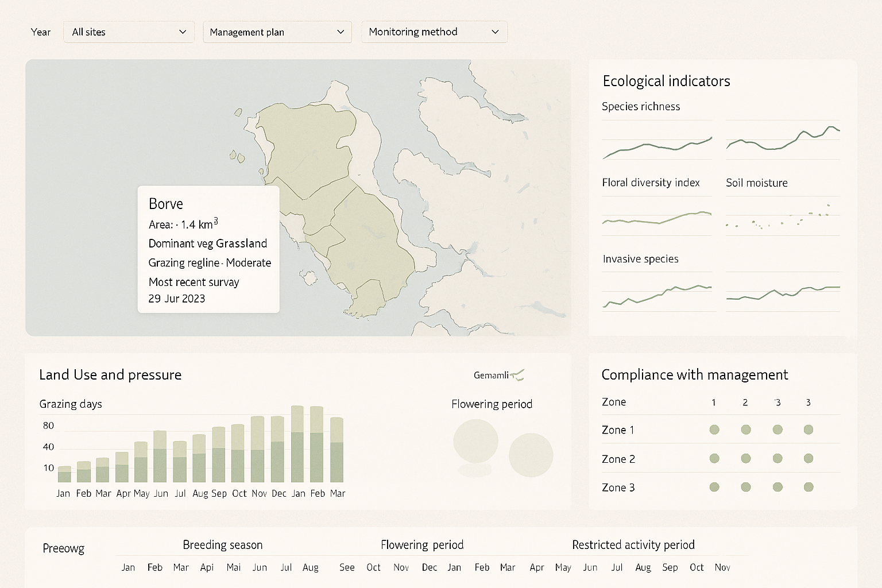Toggle Zone 1 compliance dot in column 1

point(714,429)
